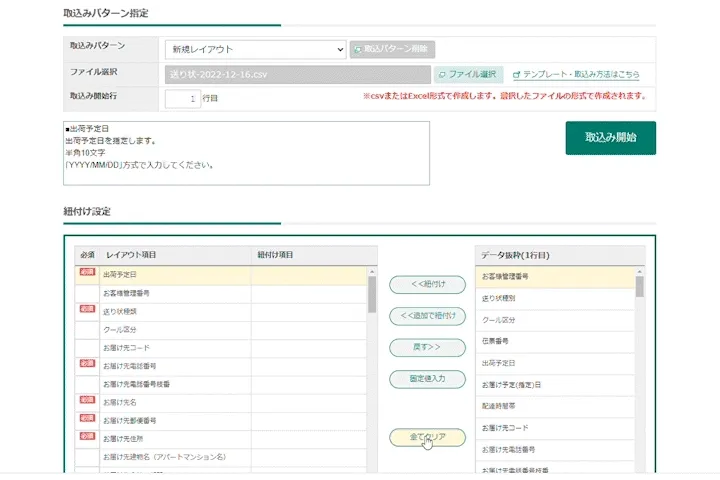Screen dimensions: 720x480
Task: Click the ファイル選択 button
Action: click(468, 74)
